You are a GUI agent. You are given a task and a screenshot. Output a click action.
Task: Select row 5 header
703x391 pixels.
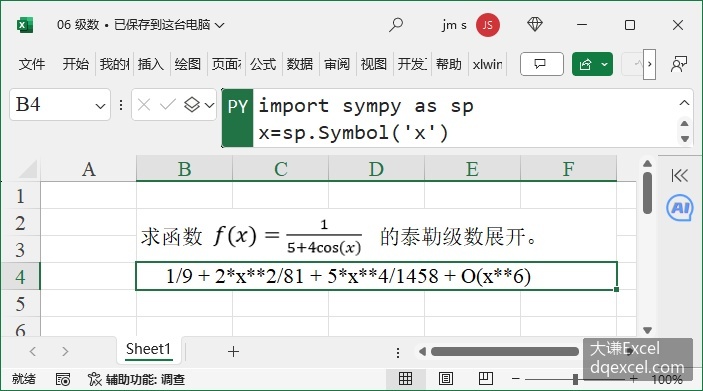click(x=20, y=304)
